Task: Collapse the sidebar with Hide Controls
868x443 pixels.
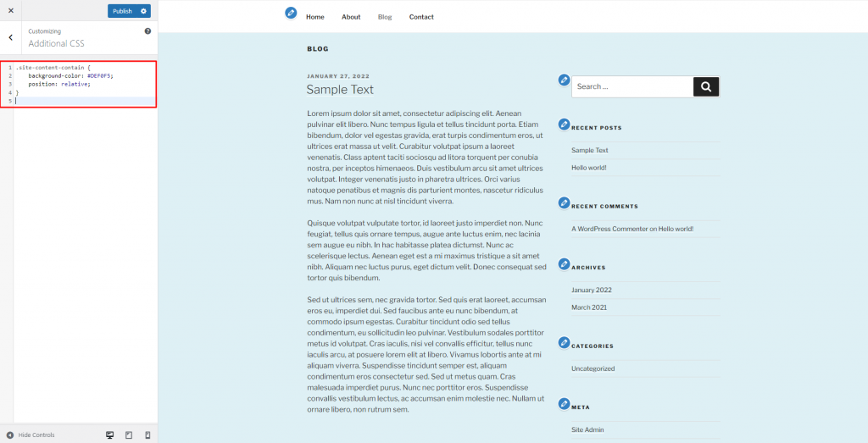Action: click(x=31, y=435)
